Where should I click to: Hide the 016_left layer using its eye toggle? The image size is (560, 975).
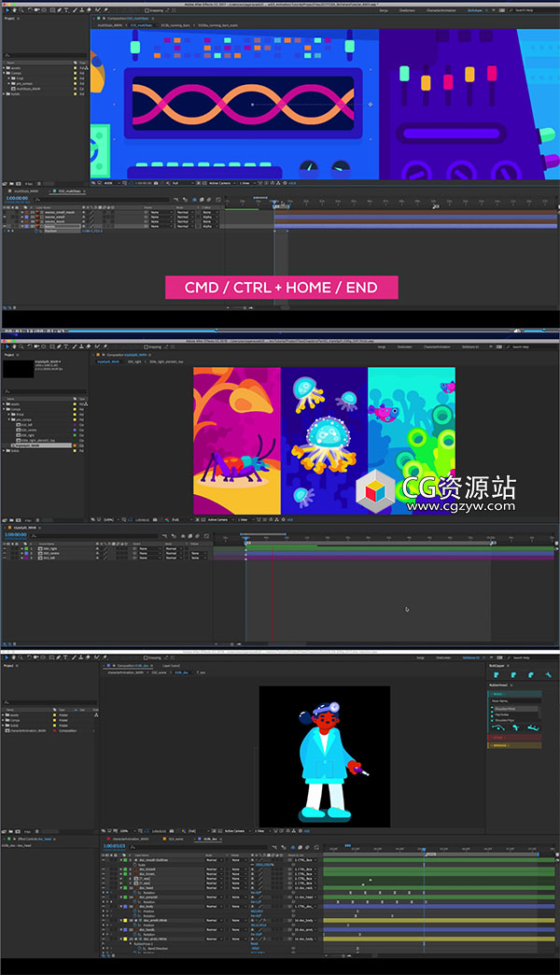[5, 558]
